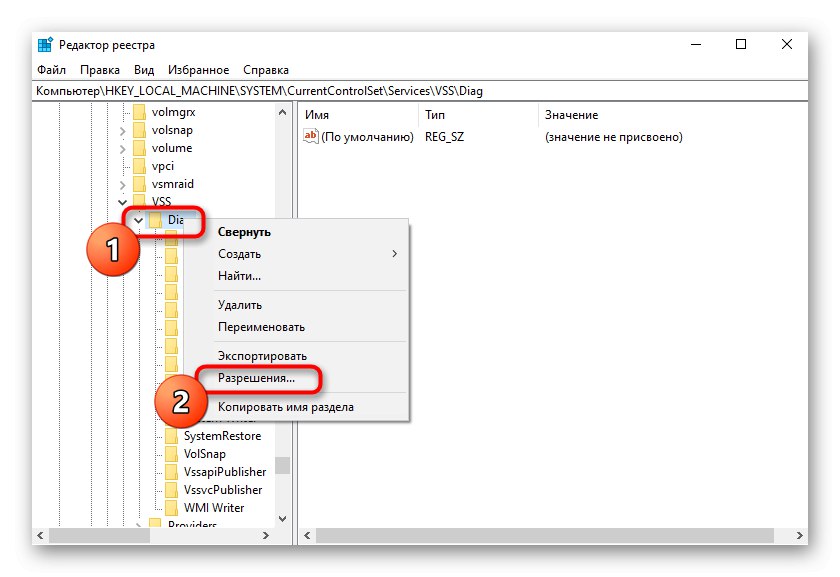Viewport: 840px width, 577px height.
Task: Click the registry path address bar
Action: 420,91
